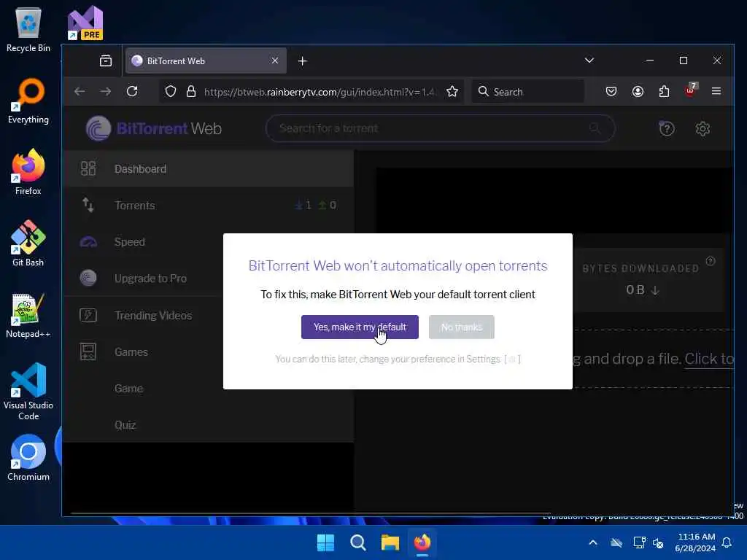This screenshot has height=560, width=747.
Task: Click the Torrents up-down arrows icon
Action: (x=88, y=205)
